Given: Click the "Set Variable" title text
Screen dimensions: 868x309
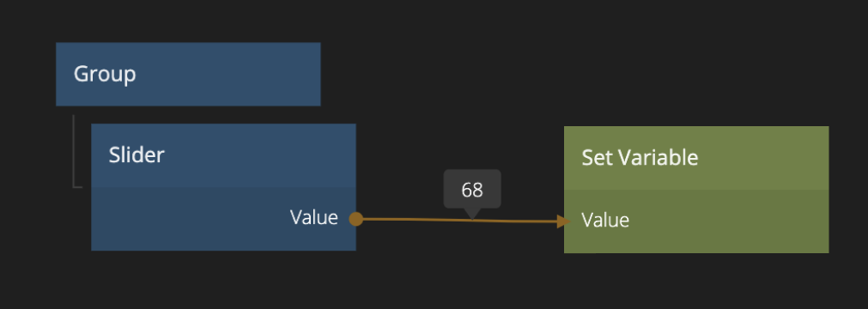Looking at the screenshot, I should (x=640, y=158).
